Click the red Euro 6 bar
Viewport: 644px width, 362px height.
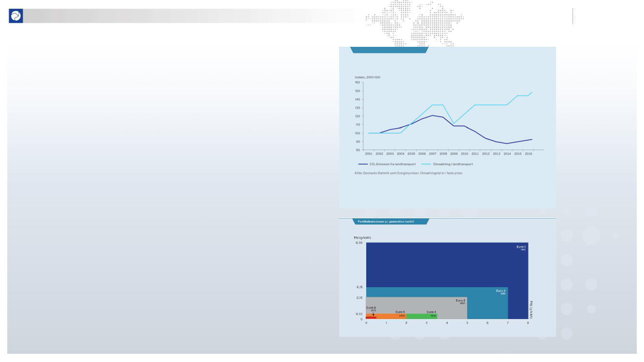pos(371,318)
